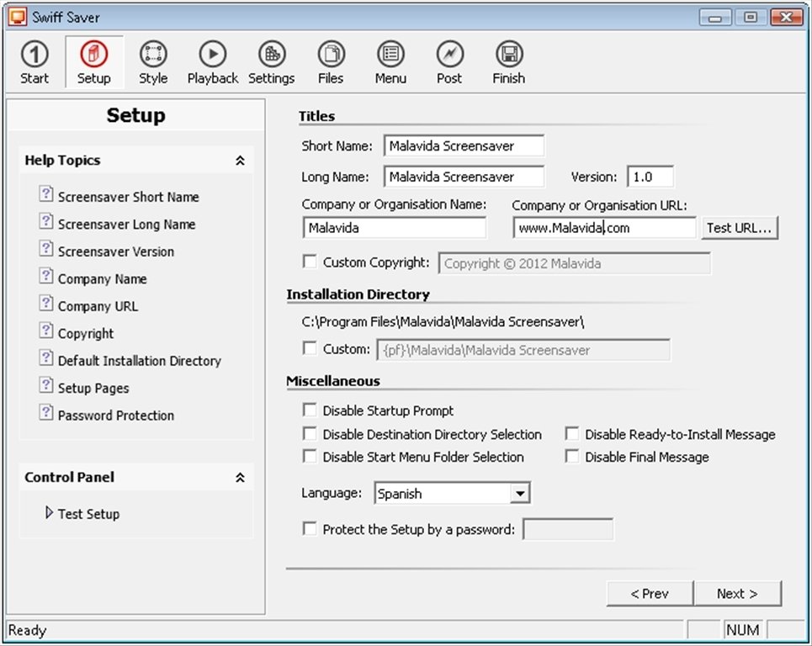Open Screensaver Version help topic

(107, 251)
